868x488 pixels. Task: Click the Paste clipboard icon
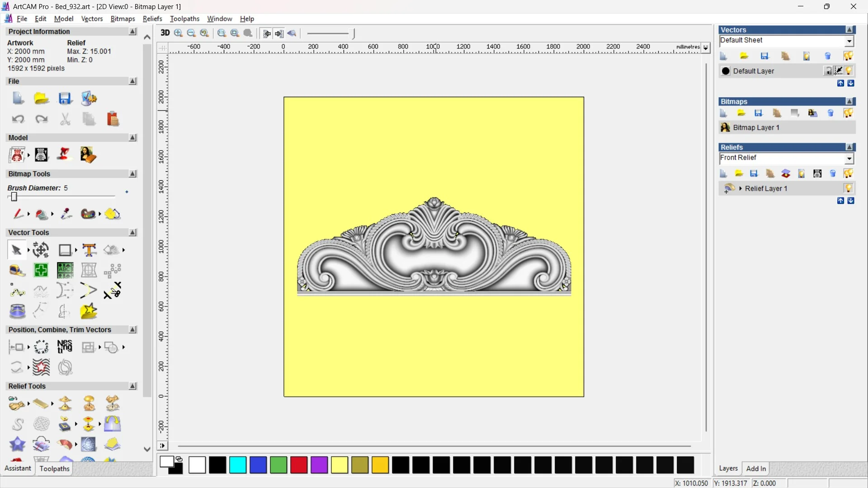click(113, 119)
